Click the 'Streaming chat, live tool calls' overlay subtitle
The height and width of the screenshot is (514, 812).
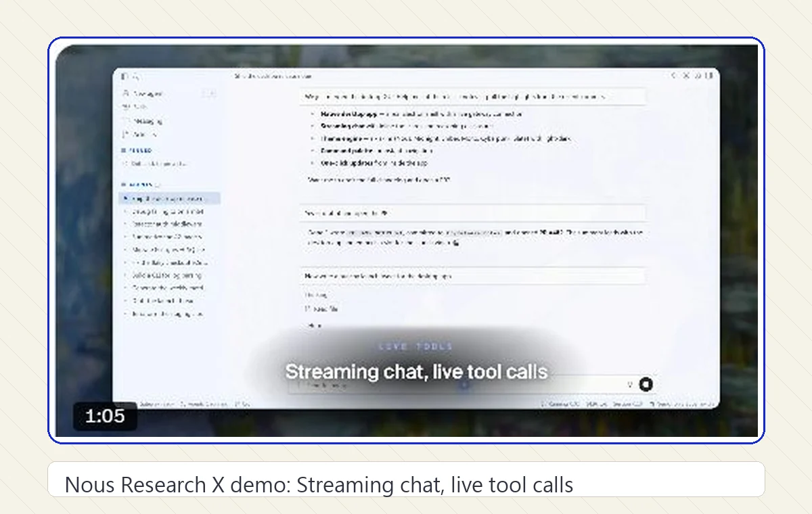tap(416, 371)
